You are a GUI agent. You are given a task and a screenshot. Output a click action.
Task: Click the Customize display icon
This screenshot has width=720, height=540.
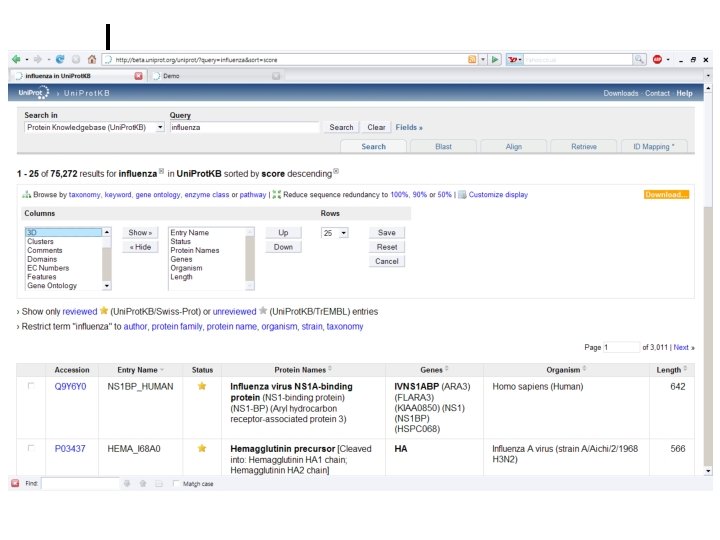click(x=462, y=195)
